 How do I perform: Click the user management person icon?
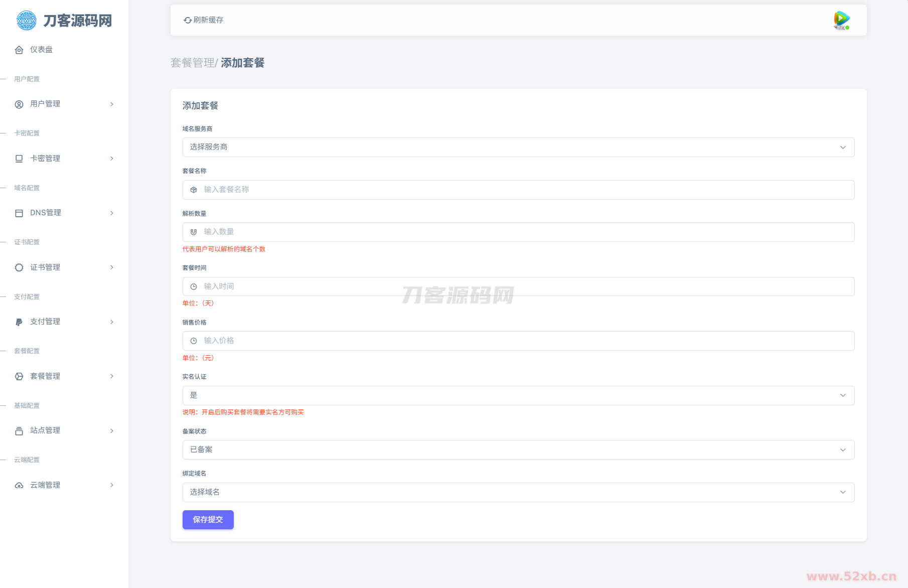[x=19, y=104]
